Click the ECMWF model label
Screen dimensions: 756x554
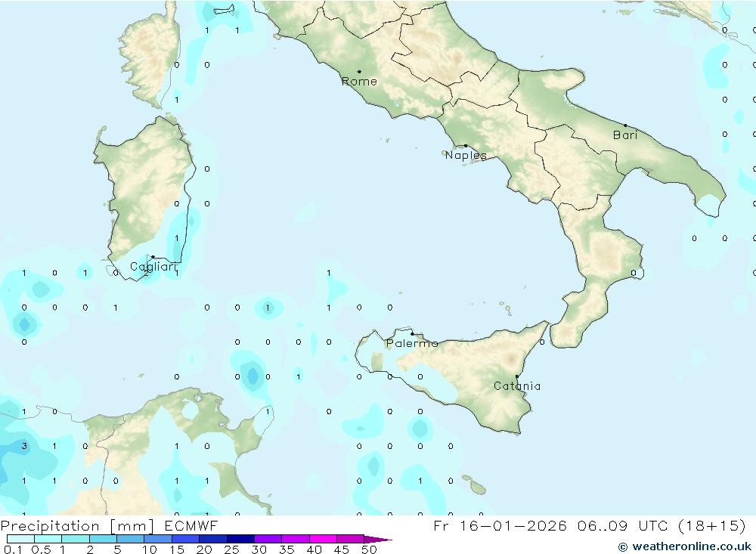(x=191, y=525)
